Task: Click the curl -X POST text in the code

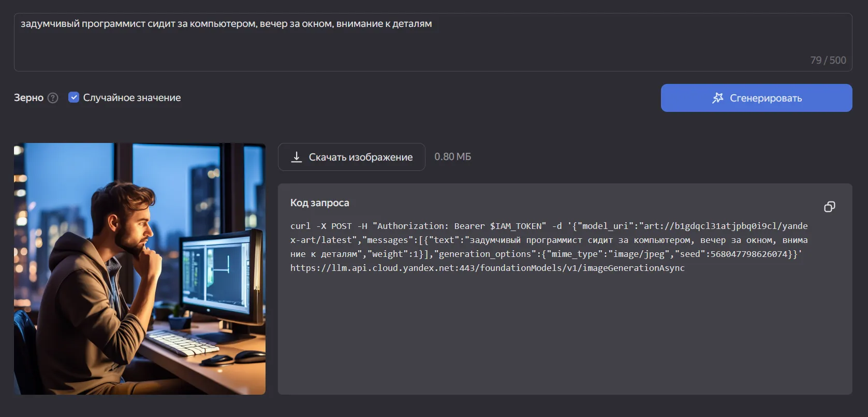Action: click(321, 226)
